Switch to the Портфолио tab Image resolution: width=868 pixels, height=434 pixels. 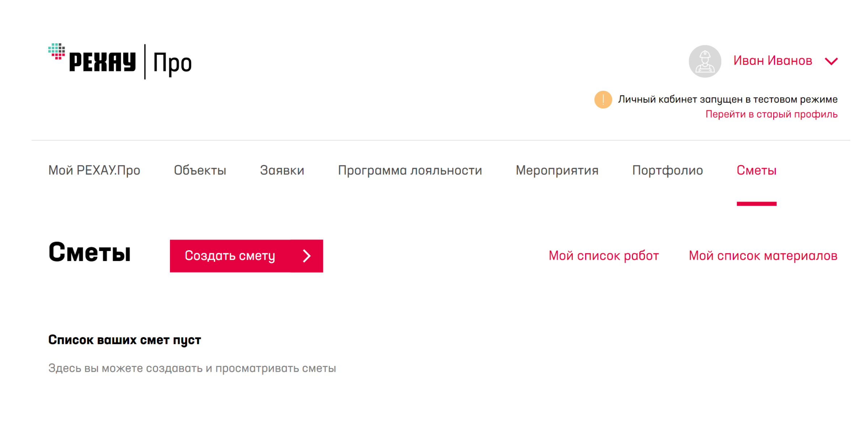click(x=667, y=170)
